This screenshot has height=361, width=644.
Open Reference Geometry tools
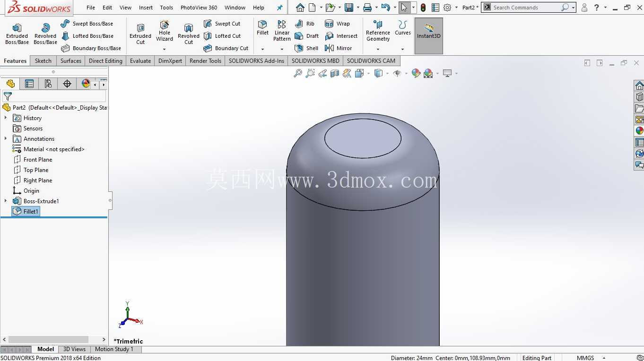tap(378, 31)
